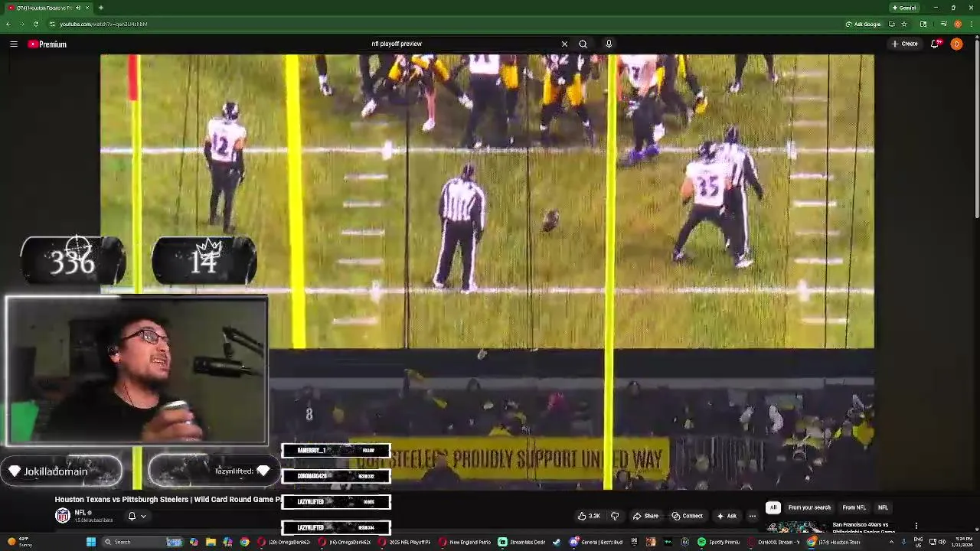Switch to the '2025 NFL Playoff' taskbar window
The height and width of the screenshot is (551, 980).
click(405, 542)
